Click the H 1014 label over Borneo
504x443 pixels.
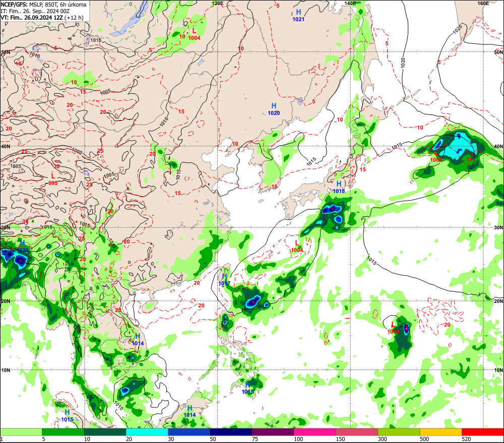point(190,411)
